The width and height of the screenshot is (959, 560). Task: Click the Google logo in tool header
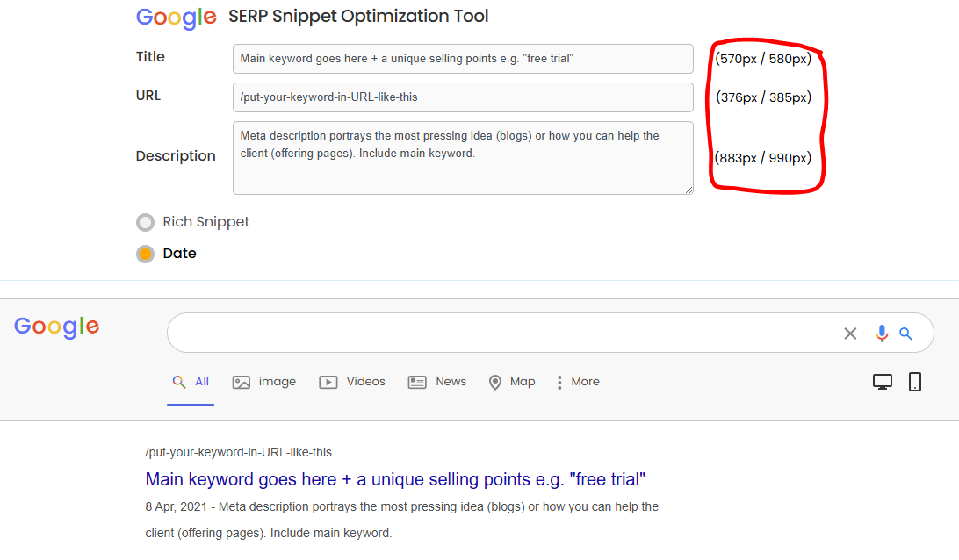click(x=177, y=18)
